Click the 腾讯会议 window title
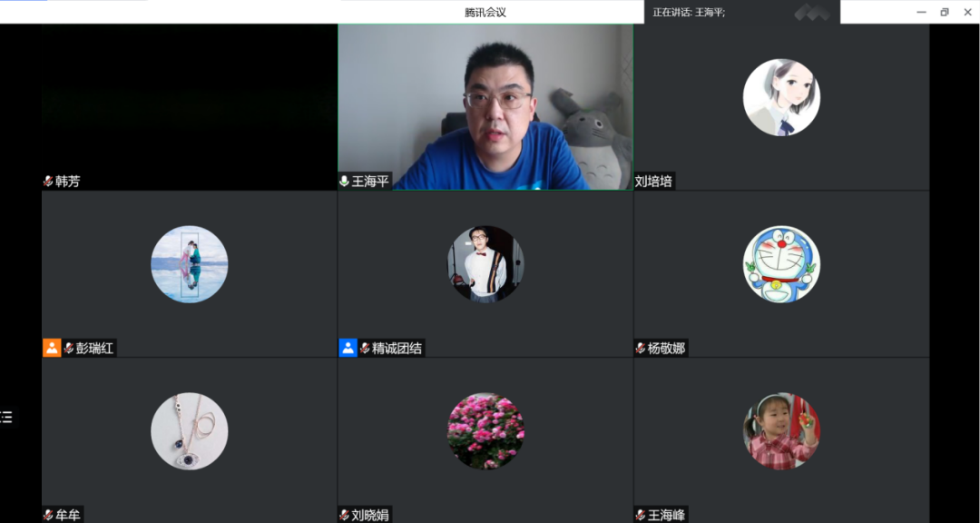Screen dimensions: 980x523 point(485,12)
